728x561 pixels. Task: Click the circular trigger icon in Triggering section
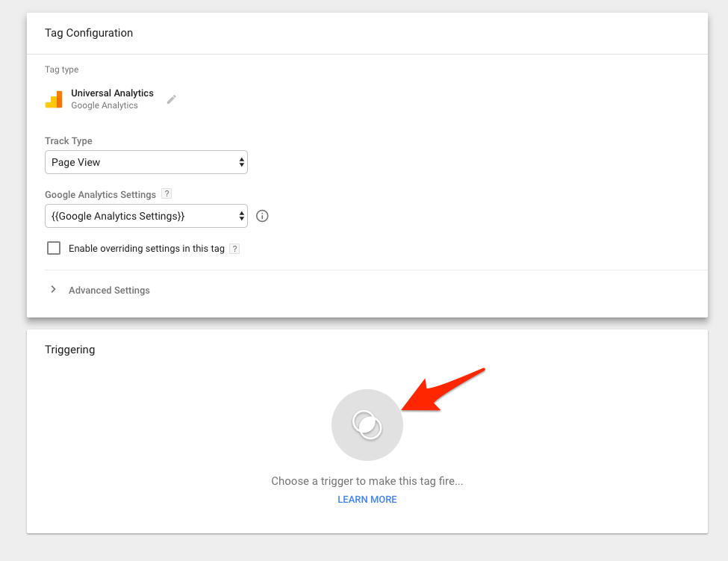(367, 424)
